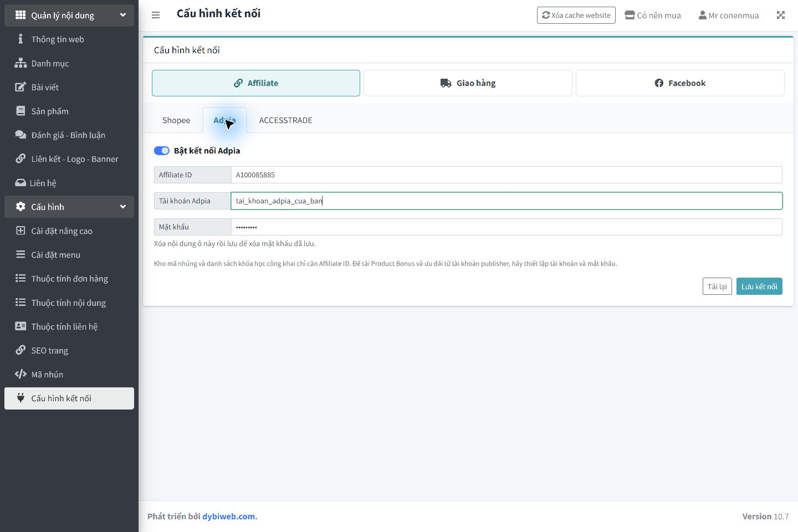Toggle the Bật kết nối Adpia switch
The image size is (798, 532).
tap(162, 151)
